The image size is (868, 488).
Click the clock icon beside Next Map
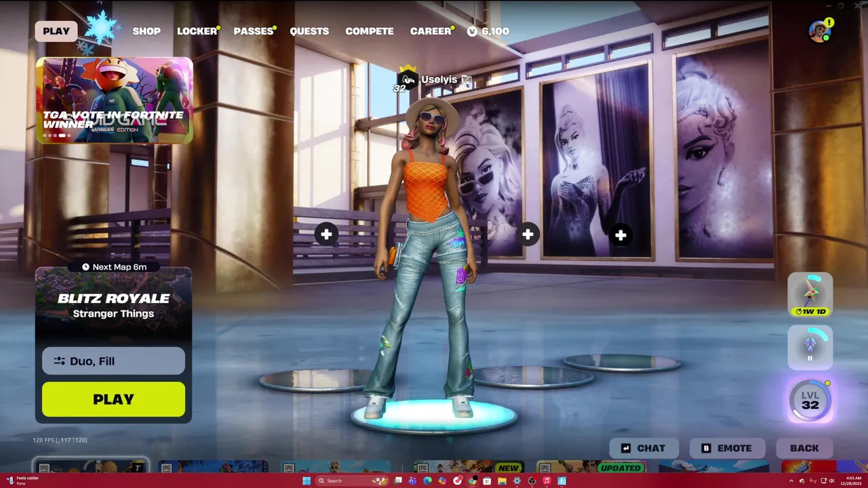click(x=85, y=267)
